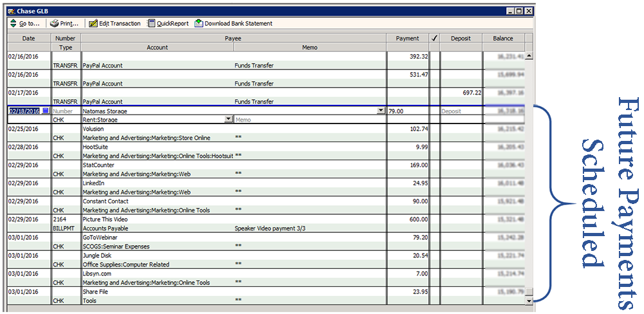Toggle cleared cell for LinkedIn row
The image size is (644, 314).
click(x=434, y=183)
